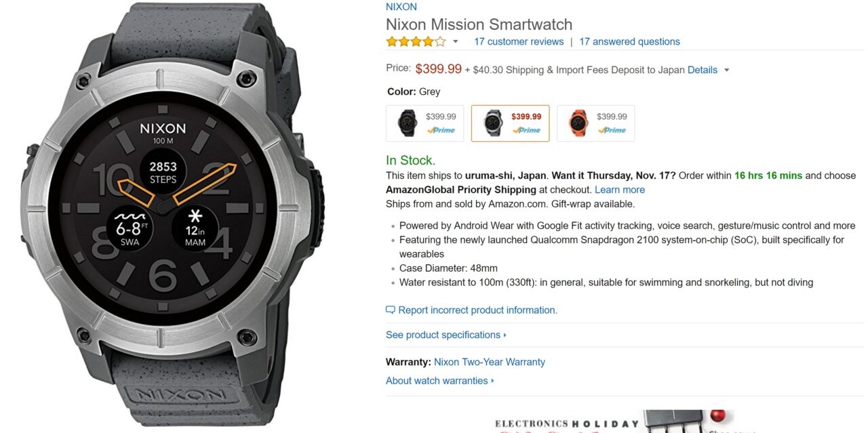View the 17 answered questions
Image resolution: width=868 pixels, height=433 pixels.
click(629, 42)
